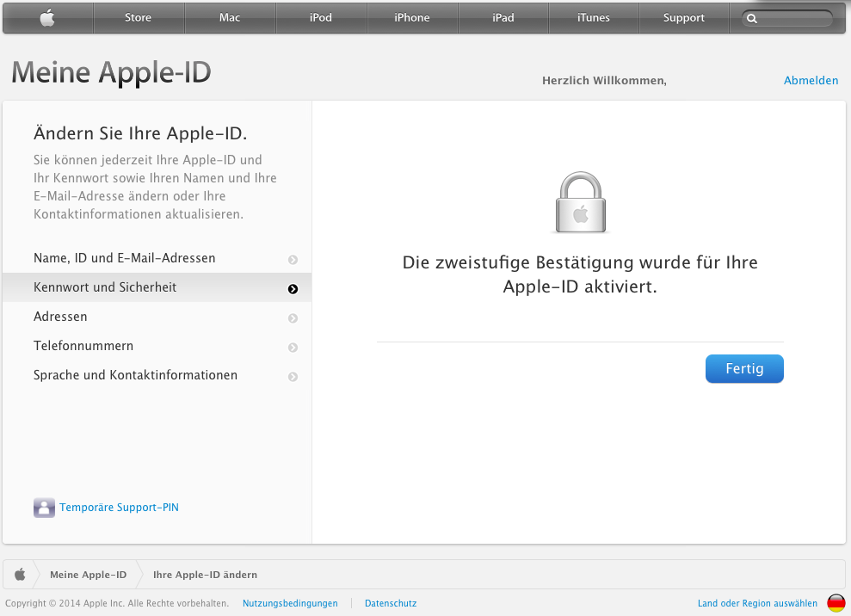This screenshot has height=616, width=851.
Task: Select Telefonnummern in the sidebar
Action: pyautogui.click(x=157, y=346)
